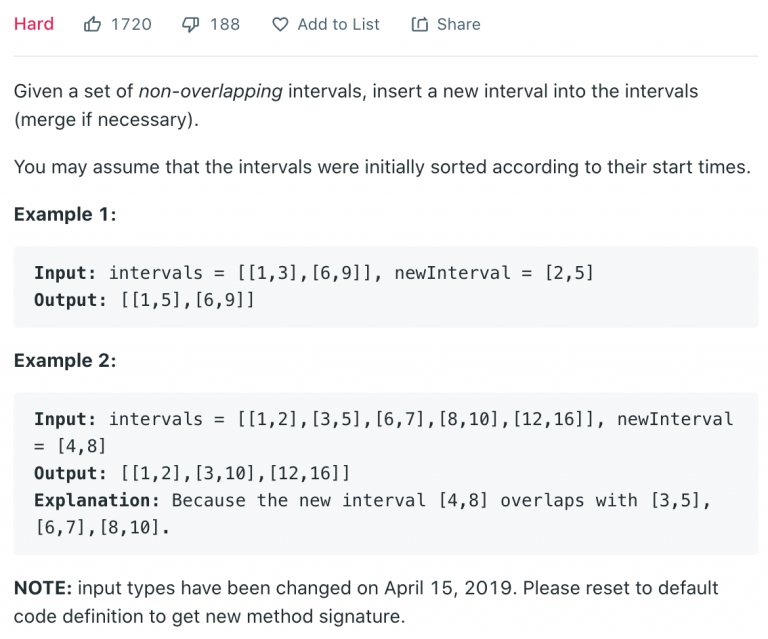
Task: Click Example 1 Input line in code block
Action: [314, 273]
